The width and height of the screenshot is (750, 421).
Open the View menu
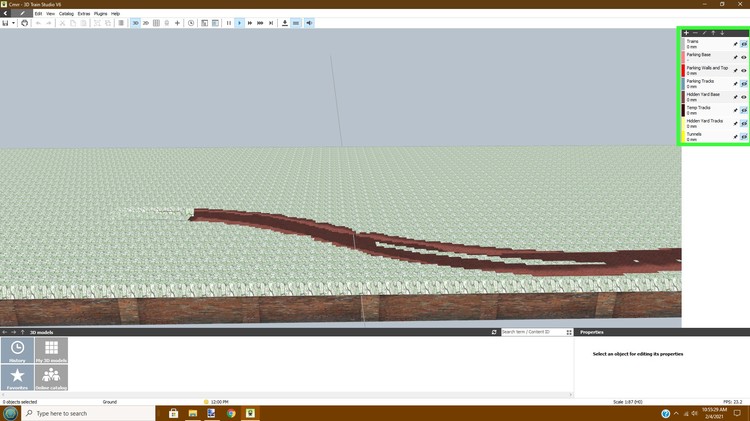click(x=50, y=14)
